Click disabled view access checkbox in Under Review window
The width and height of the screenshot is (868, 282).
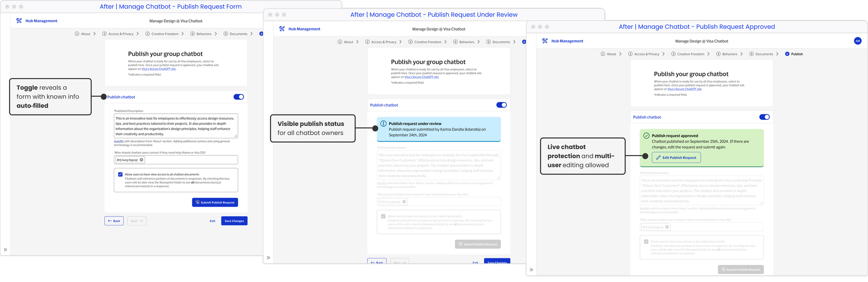pyautogui.click(x=383, y=216)
